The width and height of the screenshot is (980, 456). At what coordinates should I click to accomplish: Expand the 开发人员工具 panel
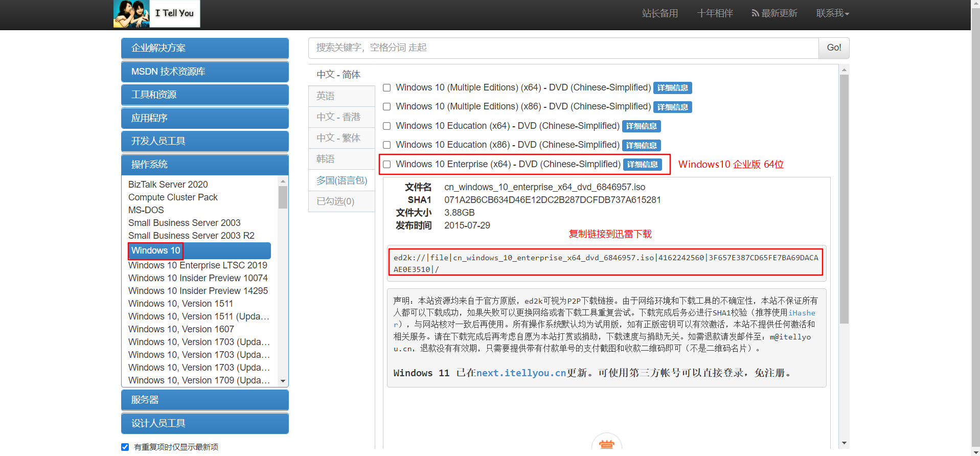coord(205,141)
